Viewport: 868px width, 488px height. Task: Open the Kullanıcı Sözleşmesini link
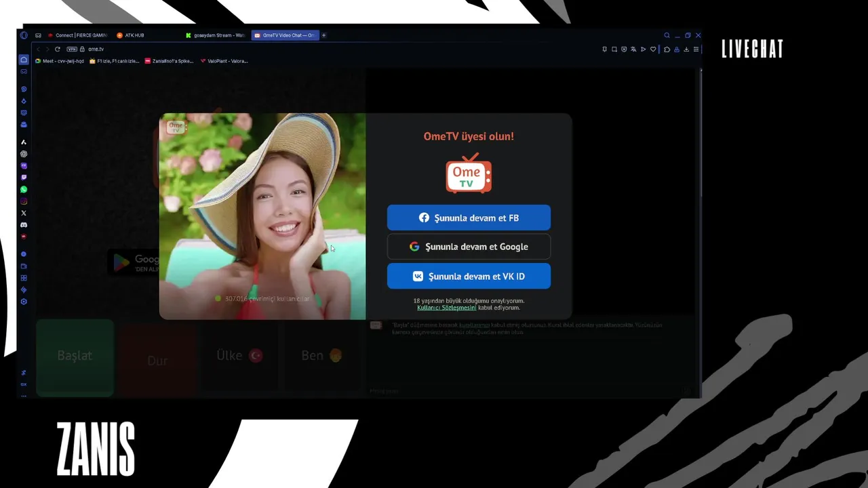[x=447, y=308]
